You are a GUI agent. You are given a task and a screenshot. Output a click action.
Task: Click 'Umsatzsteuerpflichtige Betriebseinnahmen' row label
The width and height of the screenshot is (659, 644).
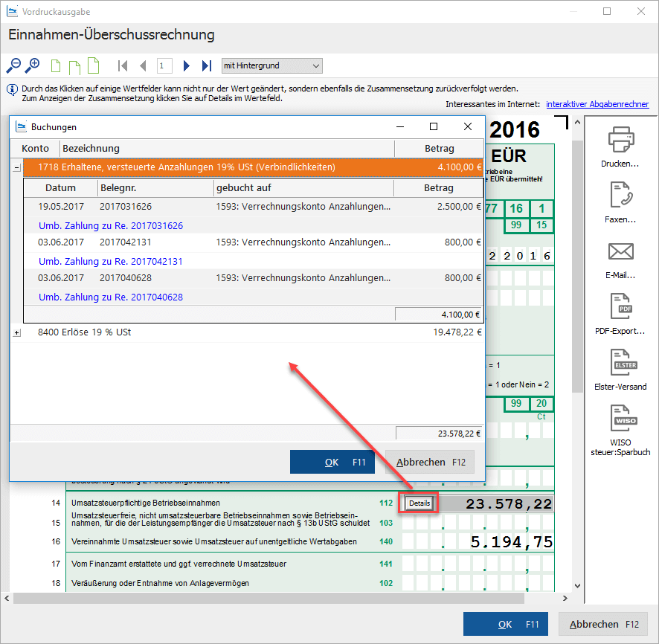146,503
